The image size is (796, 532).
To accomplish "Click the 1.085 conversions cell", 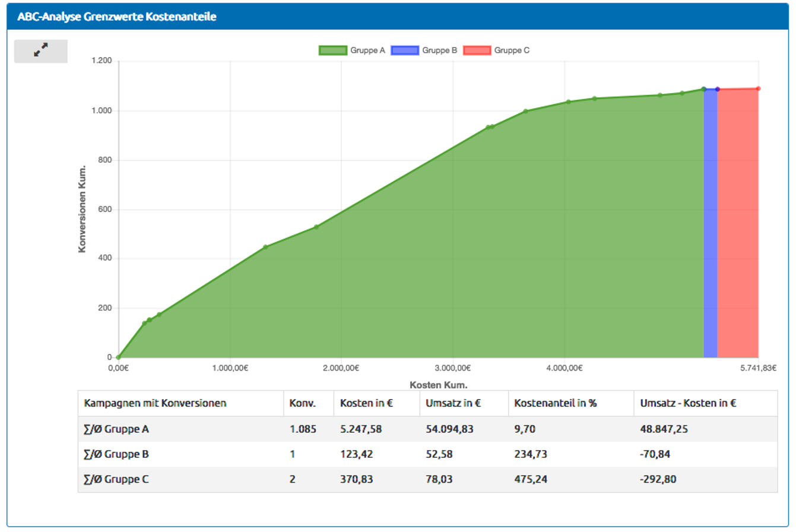I will point(303,429).
